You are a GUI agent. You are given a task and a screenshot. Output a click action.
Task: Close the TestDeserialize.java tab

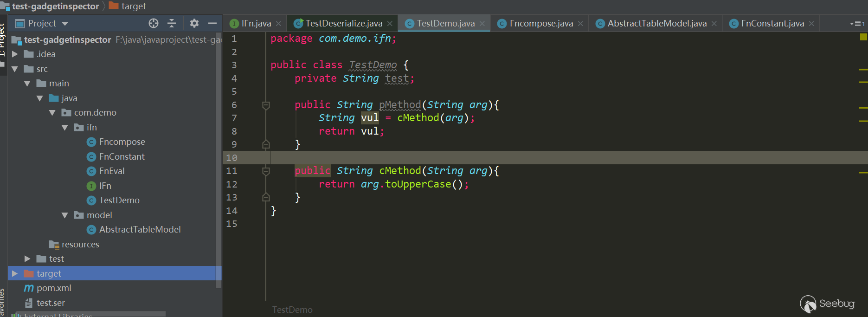click(390, 24)
